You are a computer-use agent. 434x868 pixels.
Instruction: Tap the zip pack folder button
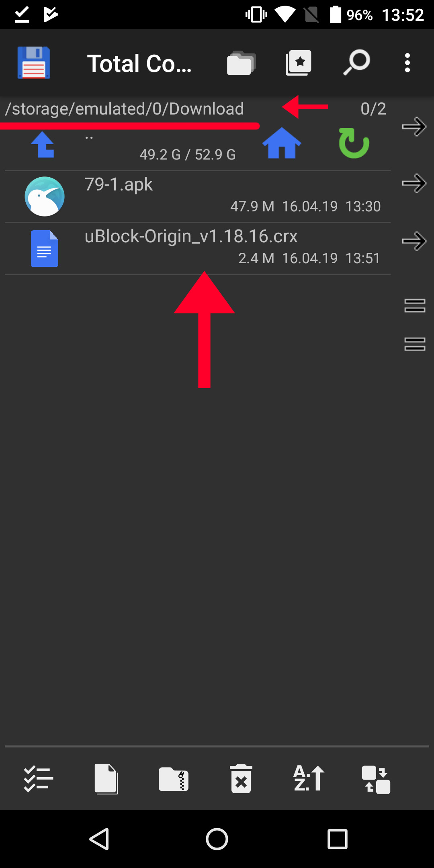174,779
